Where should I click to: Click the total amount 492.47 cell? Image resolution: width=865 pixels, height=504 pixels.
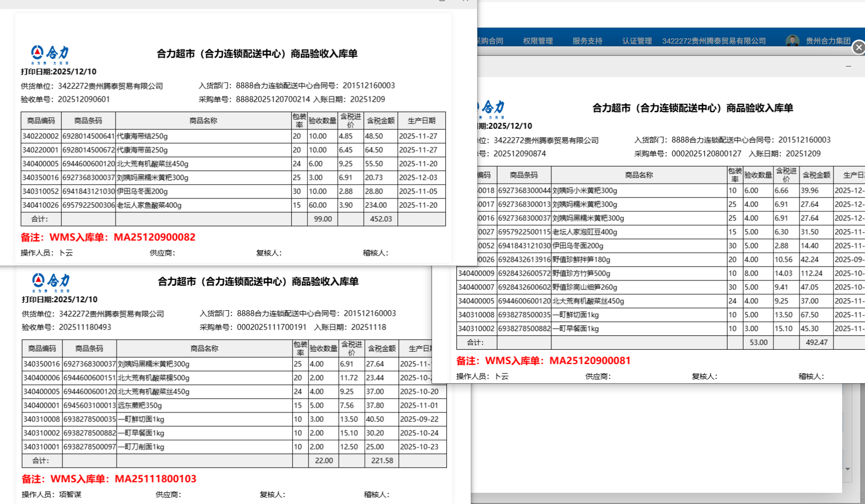tap(816, 343)
